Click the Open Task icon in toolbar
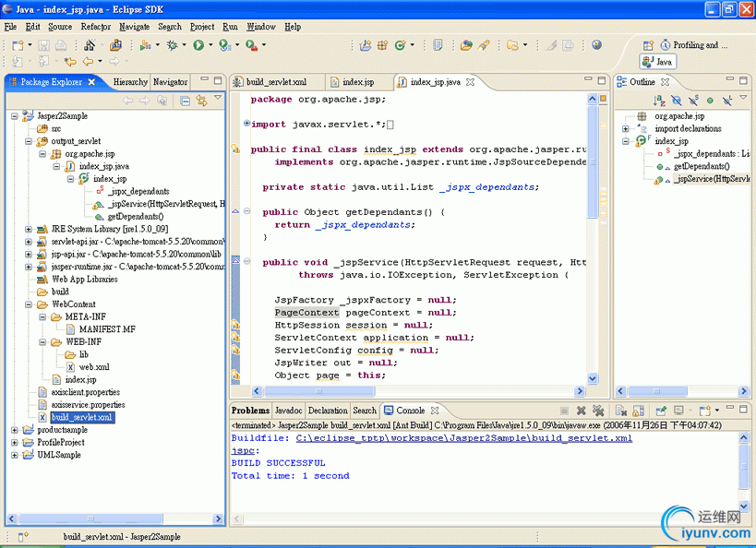 [438, 45]
